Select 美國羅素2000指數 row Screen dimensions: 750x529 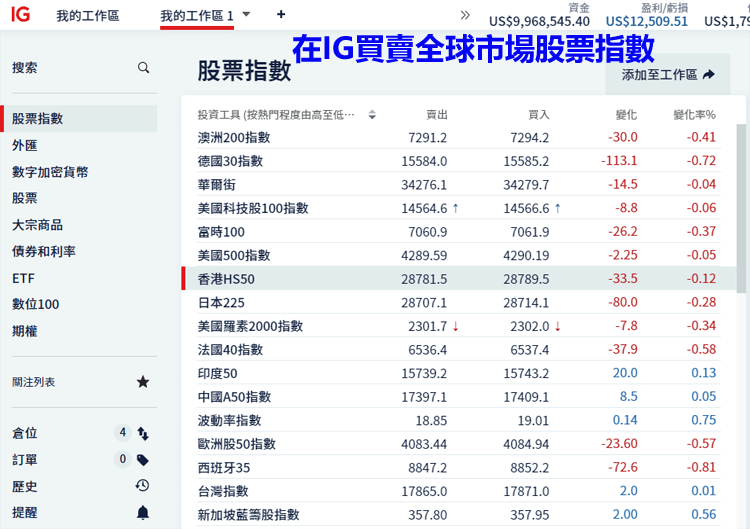459,326
